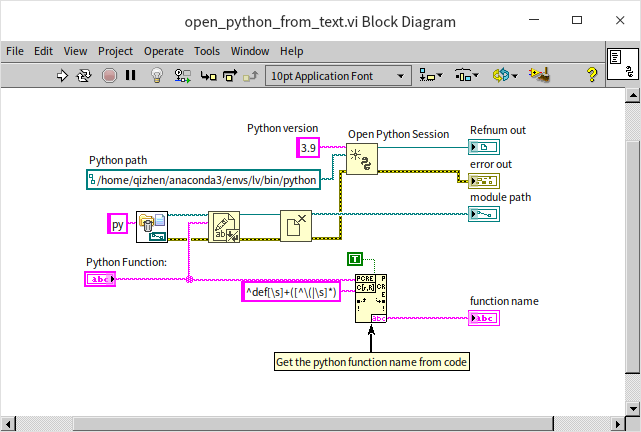Toggle Retain Wire Values button
Image resolution: width=641 pixels, height=432 pixels.
pyautogui.click(x=182, y=75)
